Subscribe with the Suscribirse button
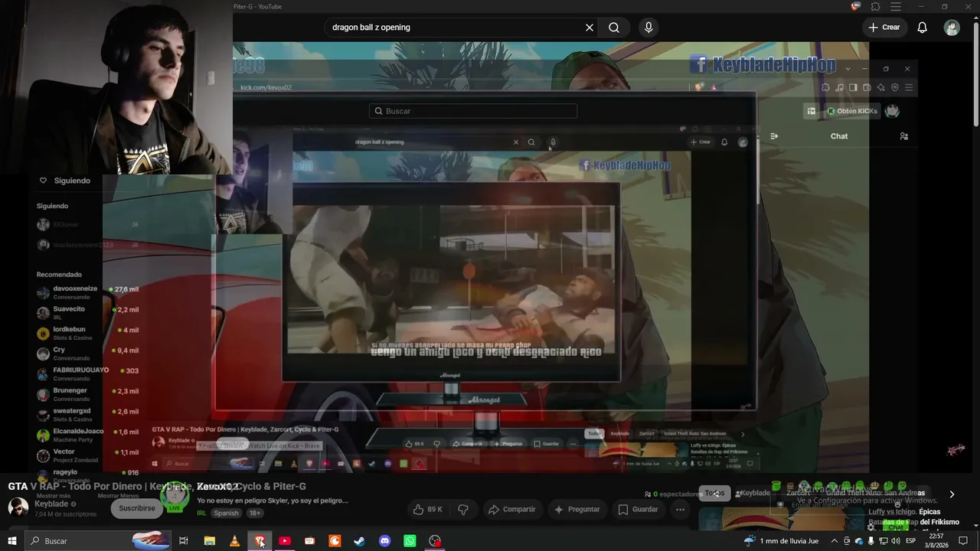980x551 pixels. [x=137, y=508]
